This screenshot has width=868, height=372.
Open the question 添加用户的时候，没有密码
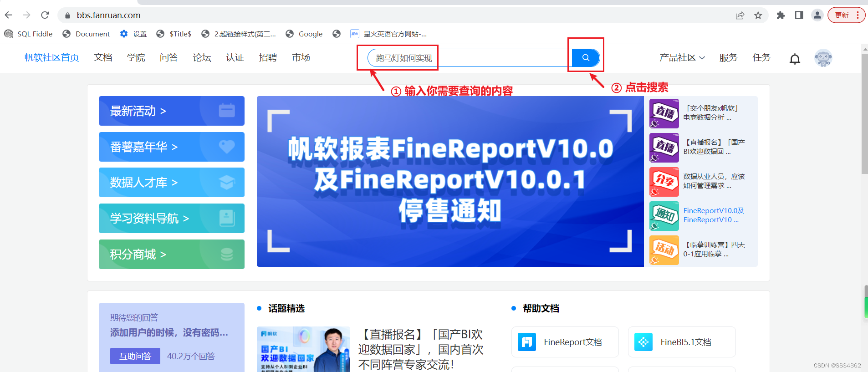click(x=169, y=333)
